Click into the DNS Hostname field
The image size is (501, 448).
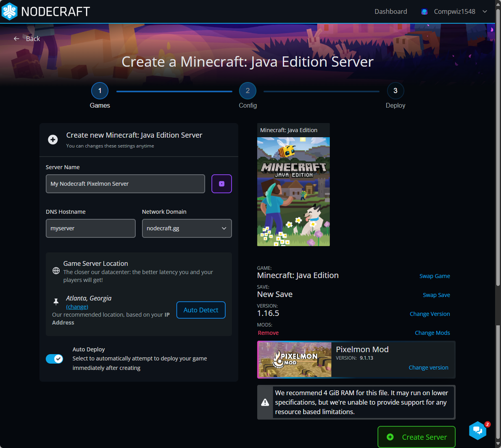click(91, 229)
